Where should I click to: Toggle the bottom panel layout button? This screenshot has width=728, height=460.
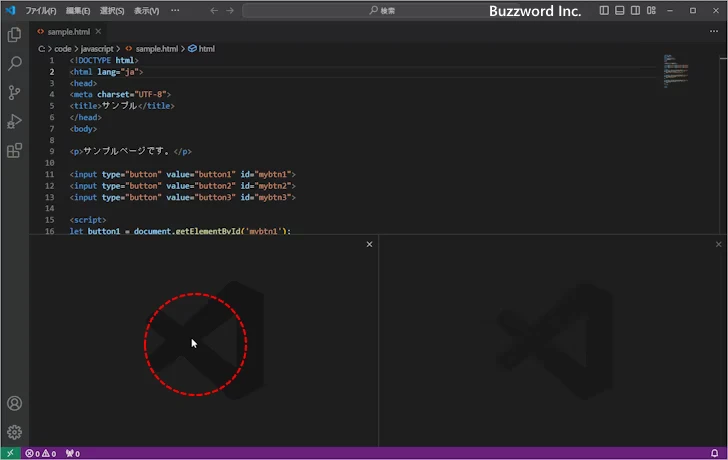(620, 10)
